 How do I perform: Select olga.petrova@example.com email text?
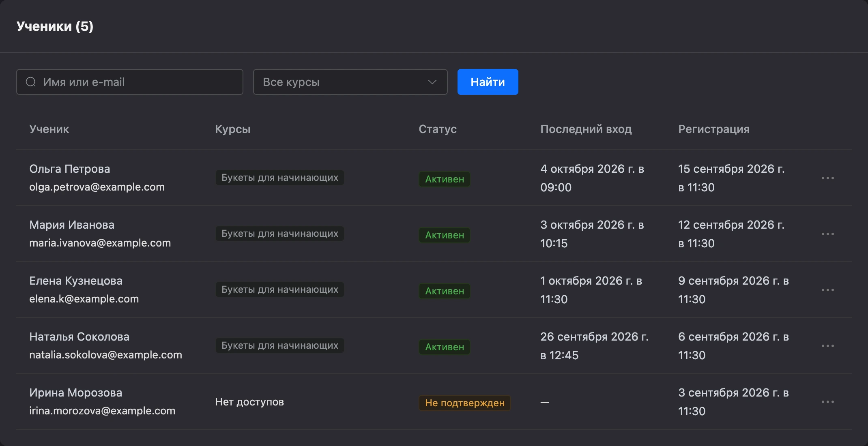[x=97, y=187]
